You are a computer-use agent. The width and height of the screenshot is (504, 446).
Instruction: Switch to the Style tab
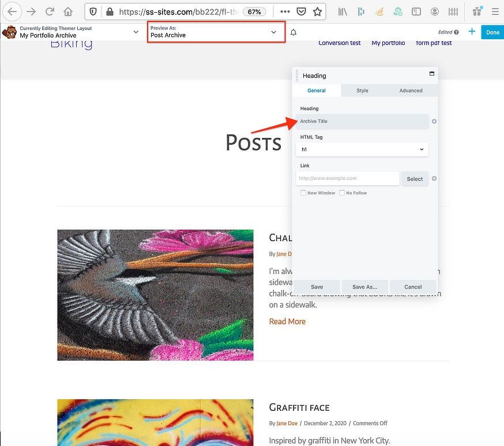pos(362,91)
